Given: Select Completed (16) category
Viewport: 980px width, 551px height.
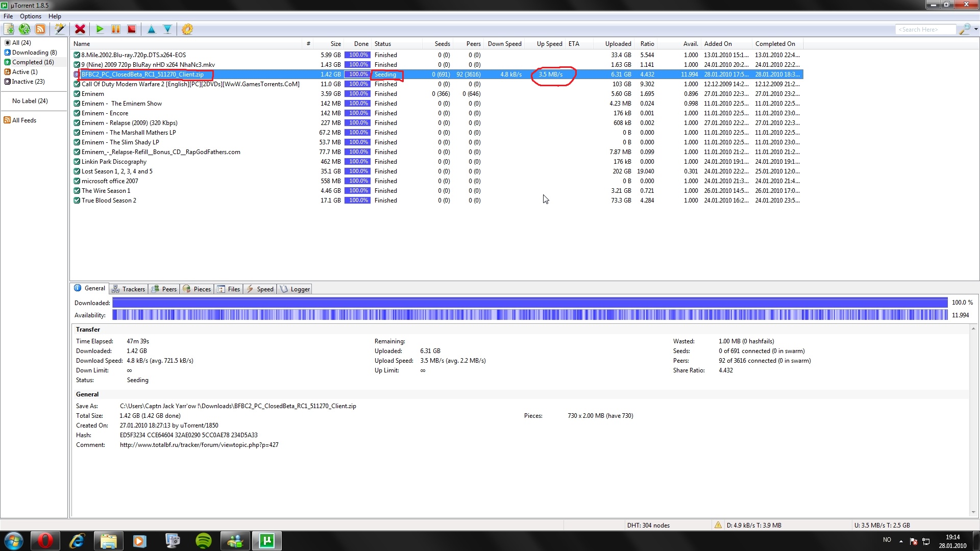Looking at the screenshot, I should (x=33, y=62).
